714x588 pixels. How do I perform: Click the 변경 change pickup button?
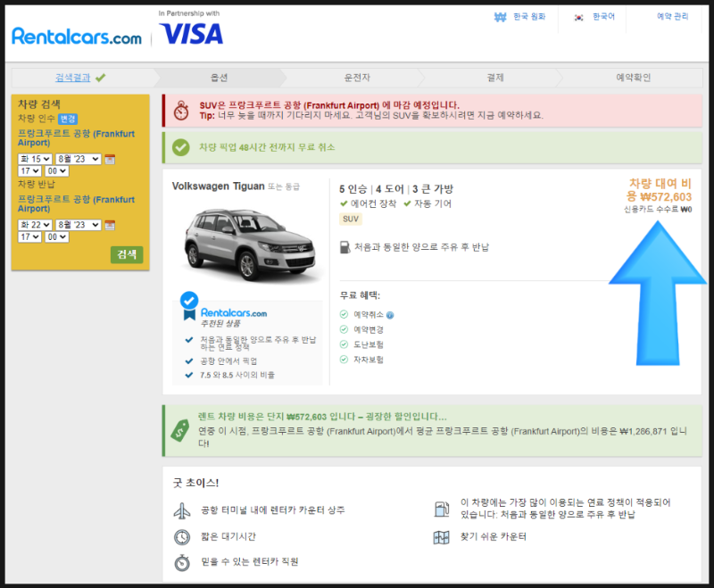(x=68, y=119)
